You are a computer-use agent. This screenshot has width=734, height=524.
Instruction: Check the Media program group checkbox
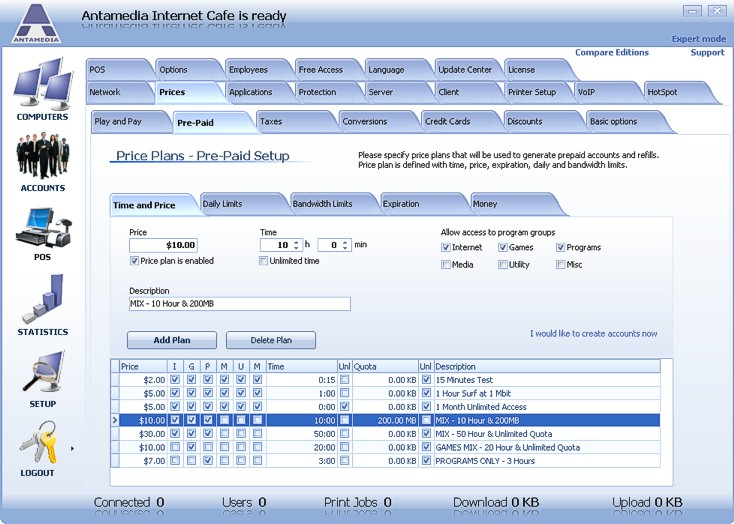pos(446,265)
